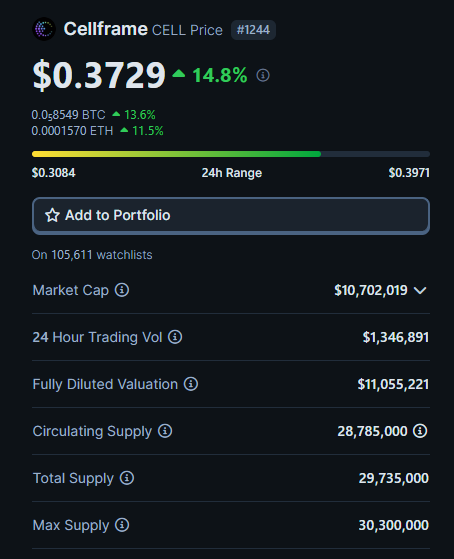Select the $11,055,221 valuation value

(393, 384)
